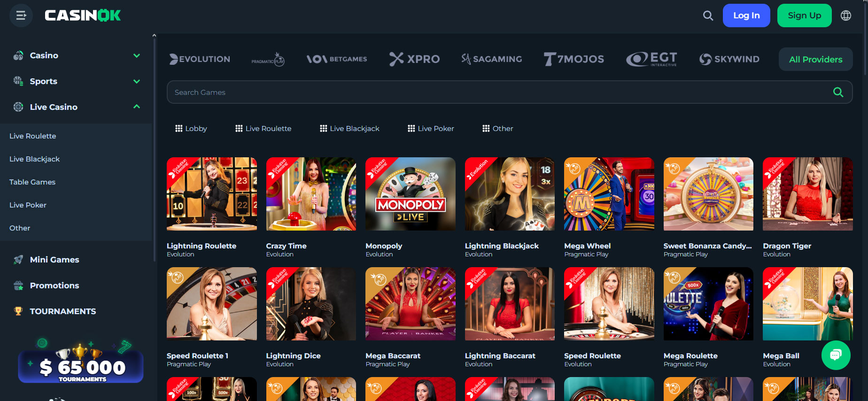Click the green search icon in Search Games

coord(838,92)
